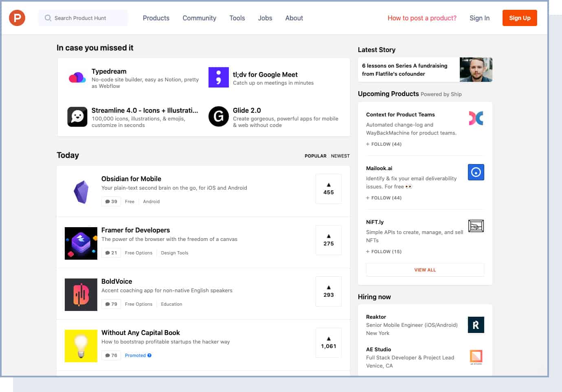Click the Search Product Hunt field
Viewport: 562px width, 392px height.
click(x=83, y=18)
